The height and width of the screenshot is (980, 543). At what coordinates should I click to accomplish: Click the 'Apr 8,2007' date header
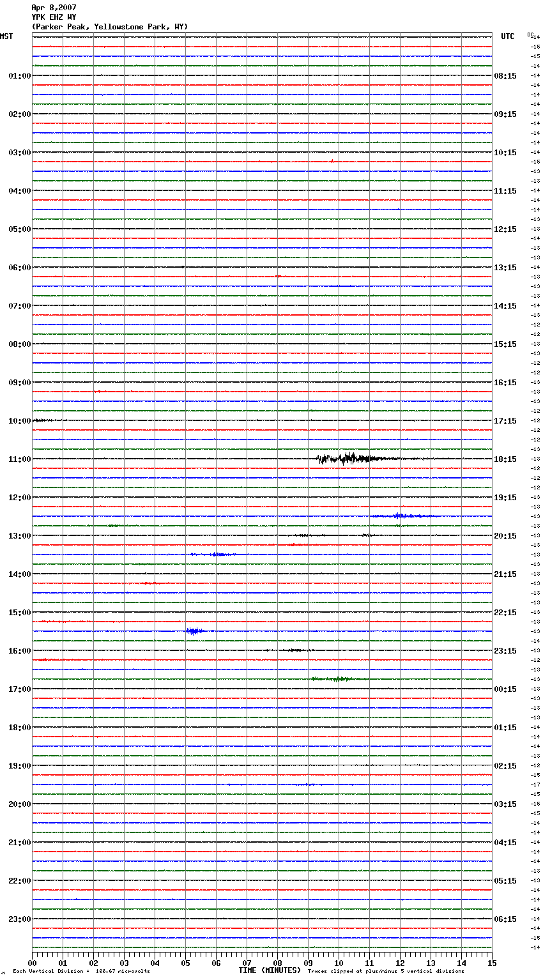tap(54, 8)
